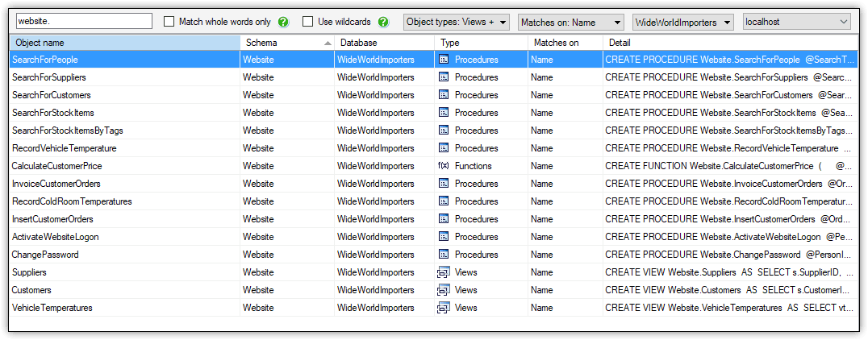This screenshot has height=340, width=868.
Task: Click Views type text in Suppliers row
Action: tap(465, 272)
